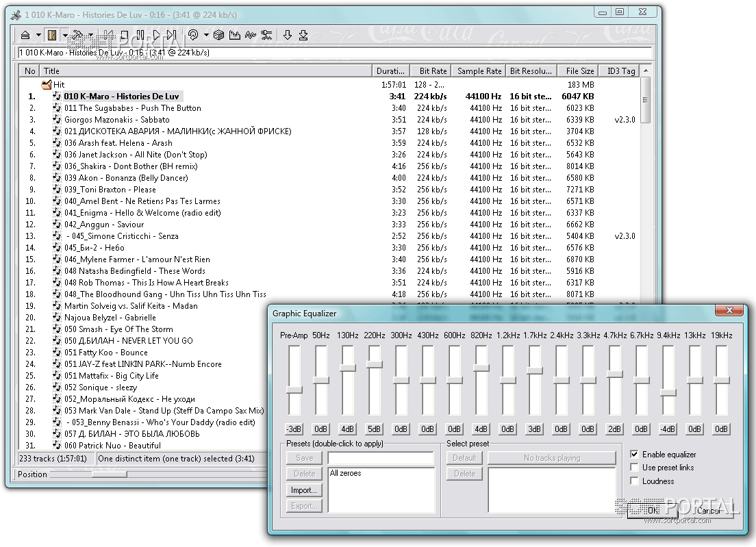Open dropdown arrow beside playlist view icon

tap(65, 35)
